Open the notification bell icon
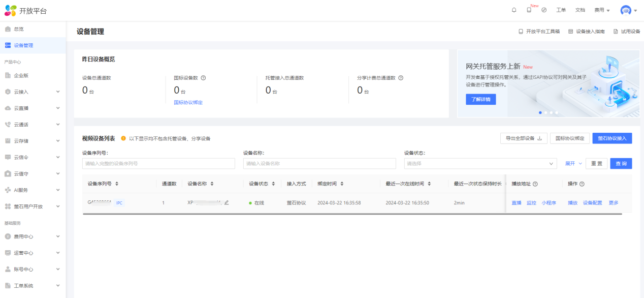The width and height of the screenshot is (644, 298). 514,10
